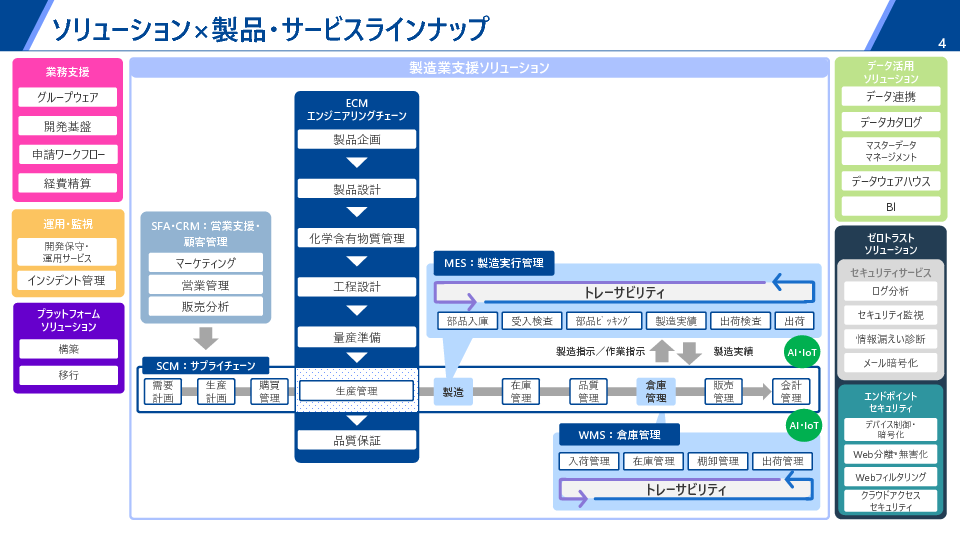Choose the 棚卸管理 box in WMS
960x540 pixels.
(714, 461)
